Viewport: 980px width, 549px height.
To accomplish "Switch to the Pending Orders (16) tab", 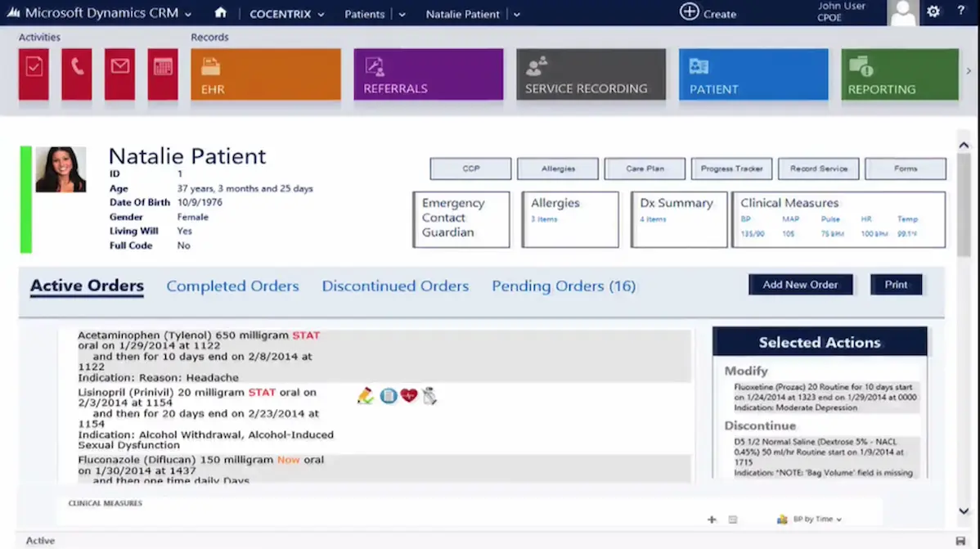I will [563, 286].
